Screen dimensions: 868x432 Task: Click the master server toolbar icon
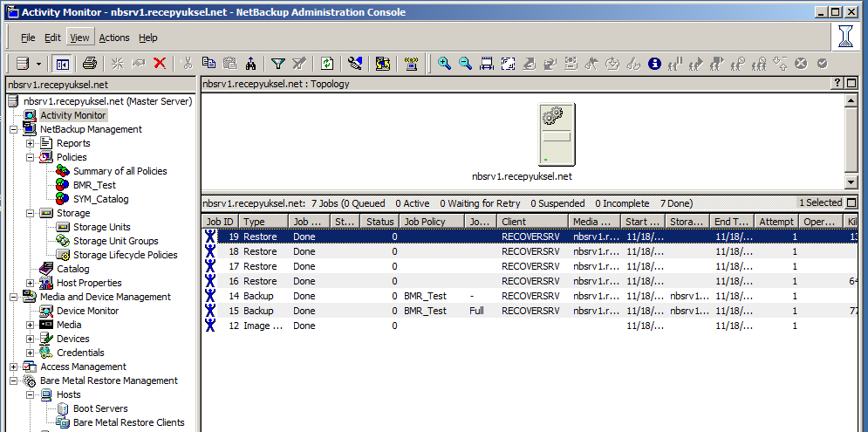[x=22, y=64]
